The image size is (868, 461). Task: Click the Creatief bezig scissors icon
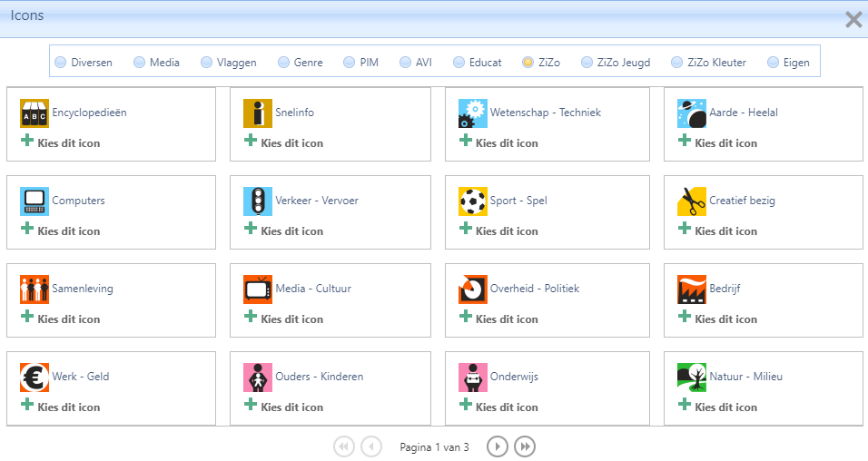(692, 201)
